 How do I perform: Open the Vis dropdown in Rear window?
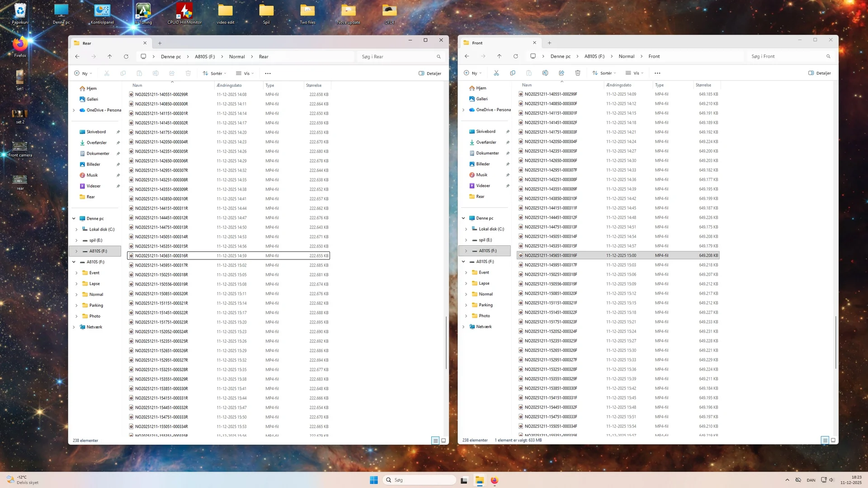click(245, 73)
